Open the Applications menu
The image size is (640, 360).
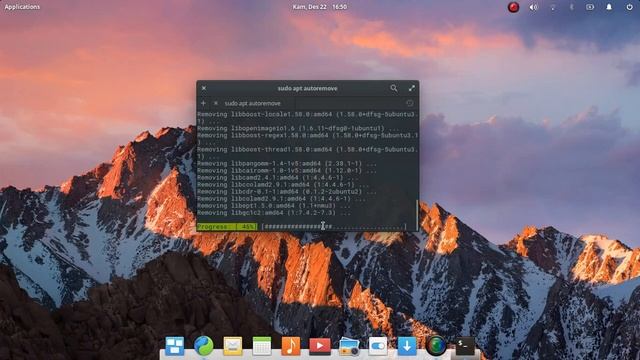(22, 7)
